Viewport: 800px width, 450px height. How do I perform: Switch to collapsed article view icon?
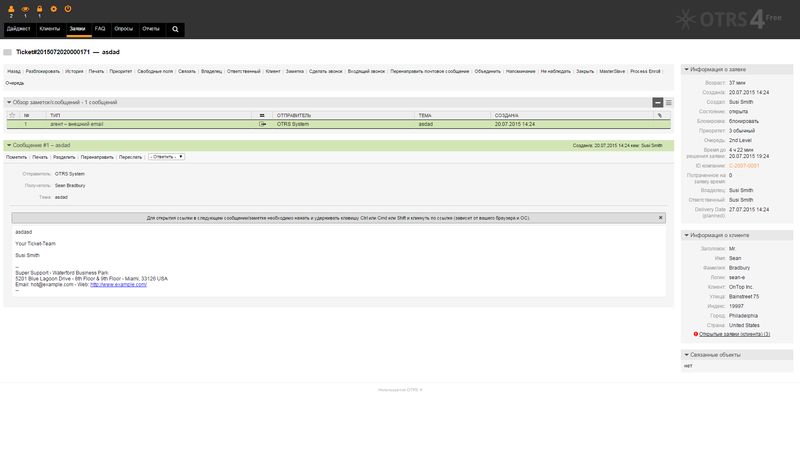click(x=658, y=103)
